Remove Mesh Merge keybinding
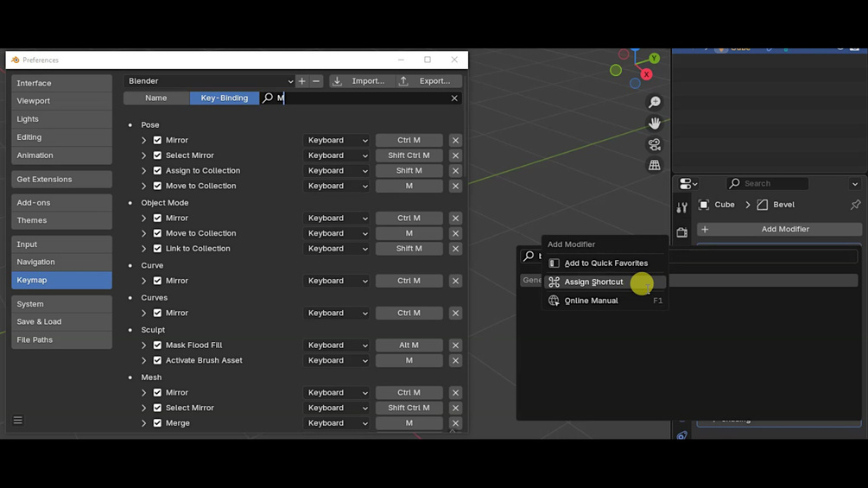The height and width of the screenshot is (488, 868). click(455, 423)
